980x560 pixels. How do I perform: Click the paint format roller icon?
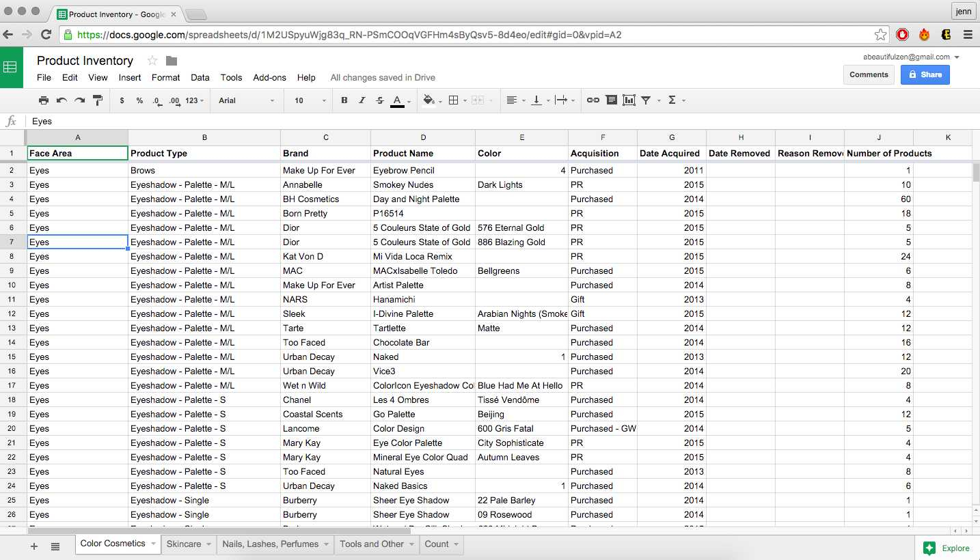[97, 100]
